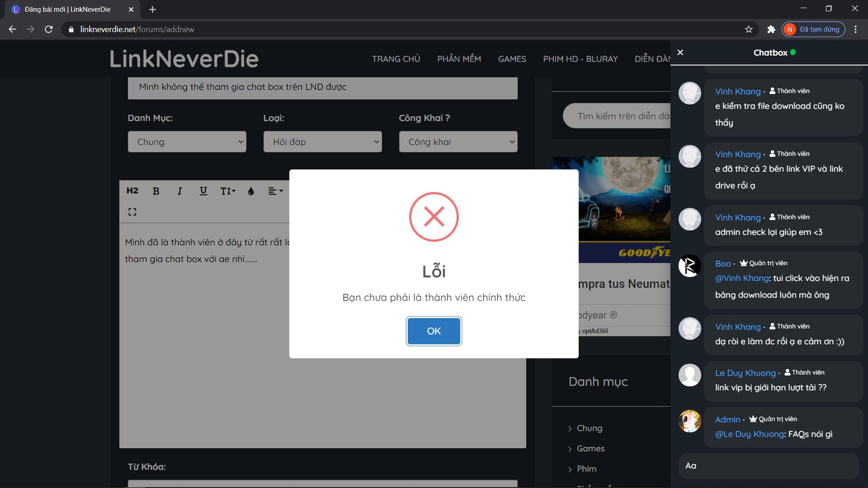Open the Games category link in Danh mục
The height and width of the screenshot is (488, 868).
coord(590,449)
